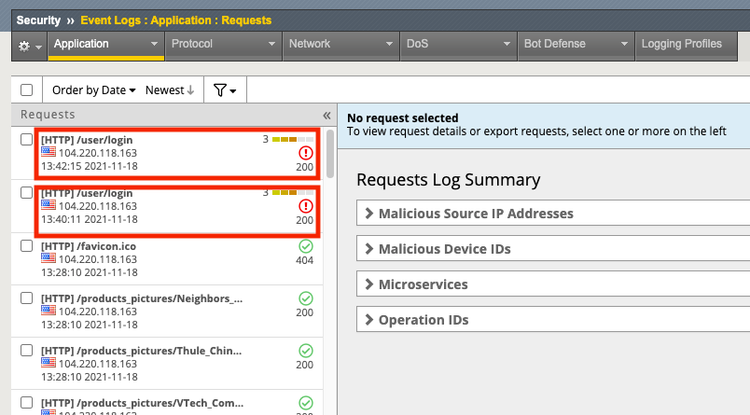Click green checkmark on favicon.ico request
Image resolution: width=750 pixels, height=415 pixels.
(x=305, y=246)
